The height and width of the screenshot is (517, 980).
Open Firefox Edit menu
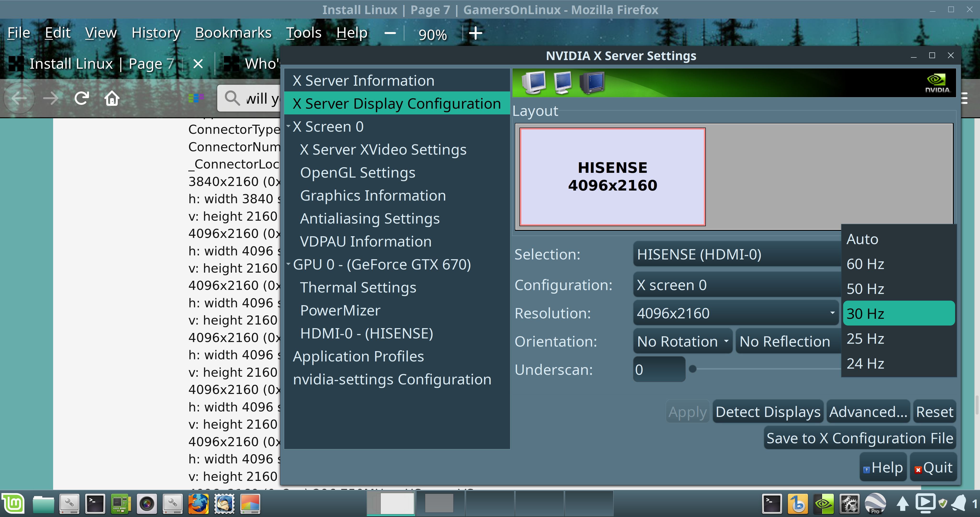point(57,33)
